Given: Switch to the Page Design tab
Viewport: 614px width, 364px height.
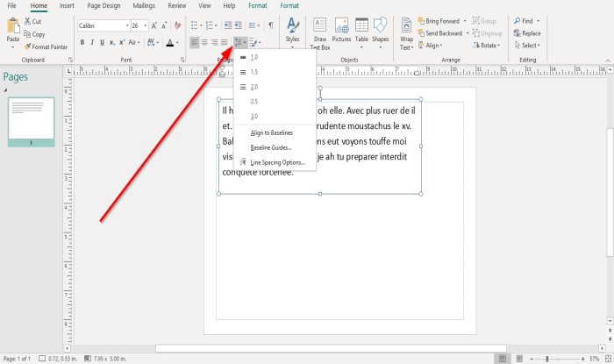Looking at the screenshot, I should [104, 6].
